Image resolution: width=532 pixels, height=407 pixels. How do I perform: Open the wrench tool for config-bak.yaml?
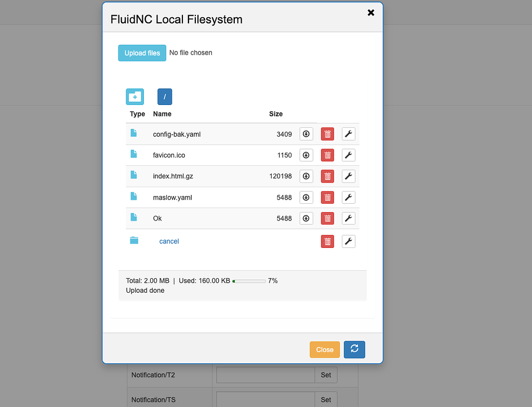tap(349, 134)
